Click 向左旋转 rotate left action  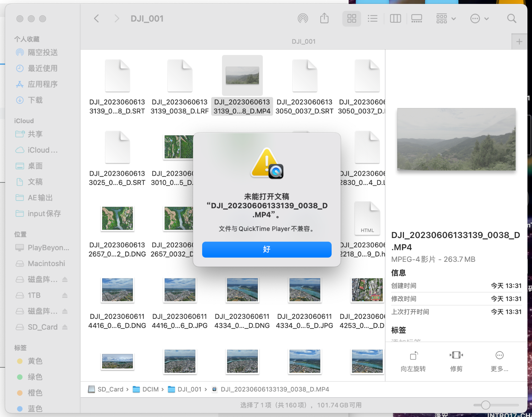(x=413, y=361)
